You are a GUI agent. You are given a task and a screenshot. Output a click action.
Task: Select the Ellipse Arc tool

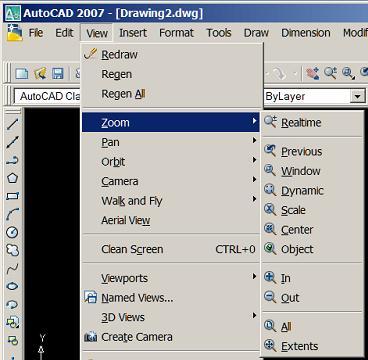12,304
